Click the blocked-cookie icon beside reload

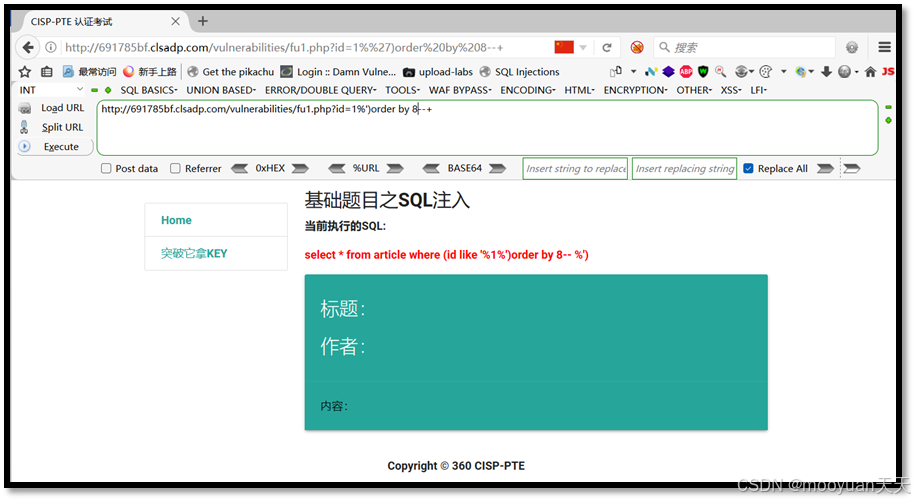637,47
